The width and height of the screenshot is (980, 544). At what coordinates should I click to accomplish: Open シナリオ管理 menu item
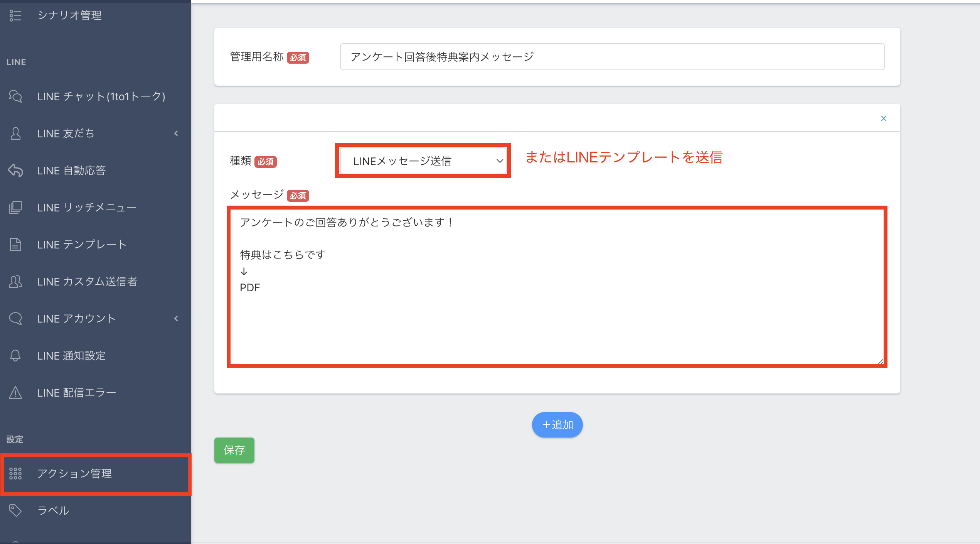69,15
